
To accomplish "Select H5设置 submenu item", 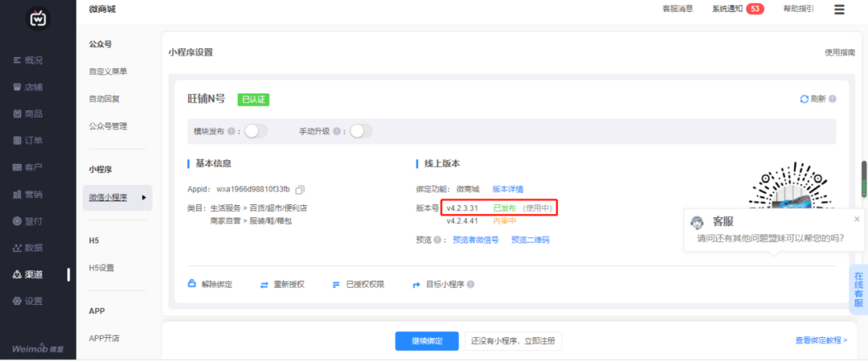I will (x=101, y=268).
